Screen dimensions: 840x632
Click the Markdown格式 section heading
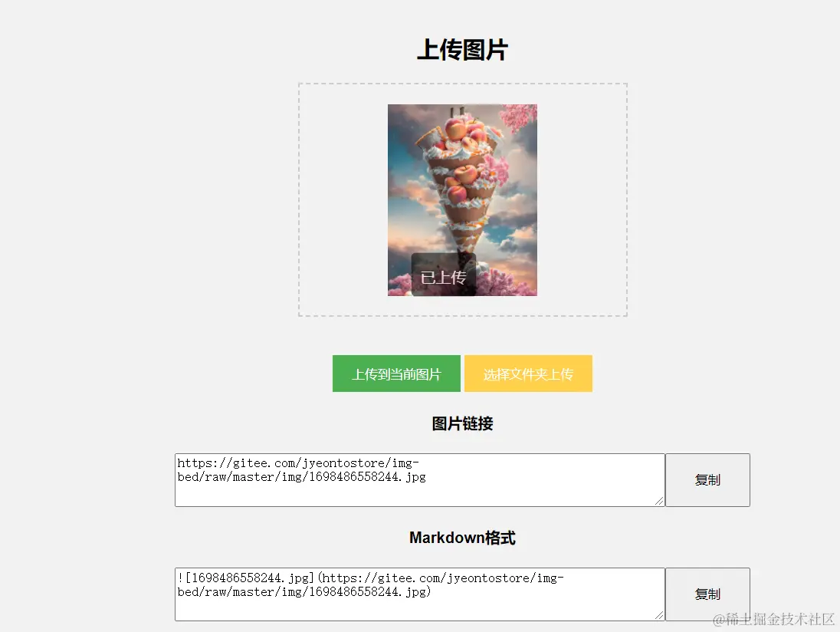coord(462,538)
